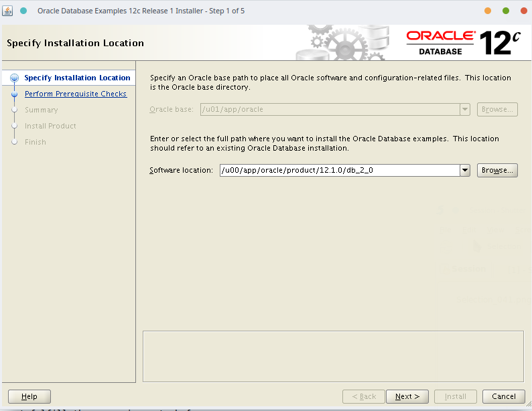Click the Oracle base label
532x411 pixels.
(x=172, y=109)
